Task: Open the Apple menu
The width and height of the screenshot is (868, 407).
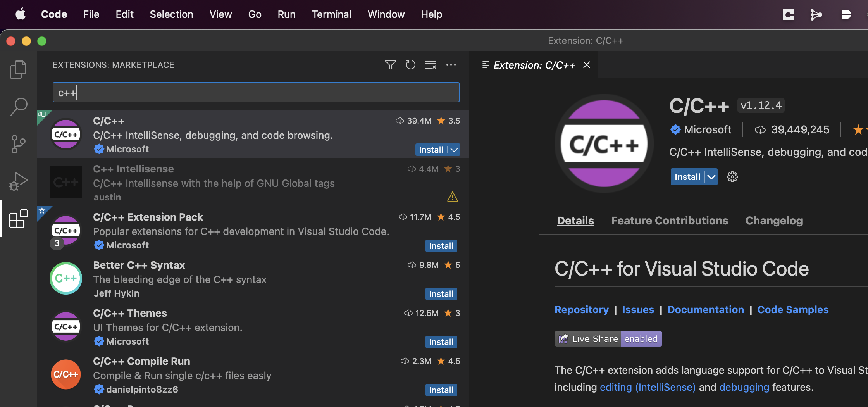Action: coord(21,14)
